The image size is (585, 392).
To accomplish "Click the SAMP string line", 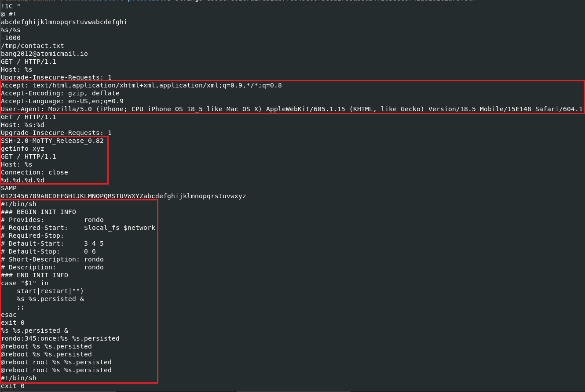I will tap(9, 188).
